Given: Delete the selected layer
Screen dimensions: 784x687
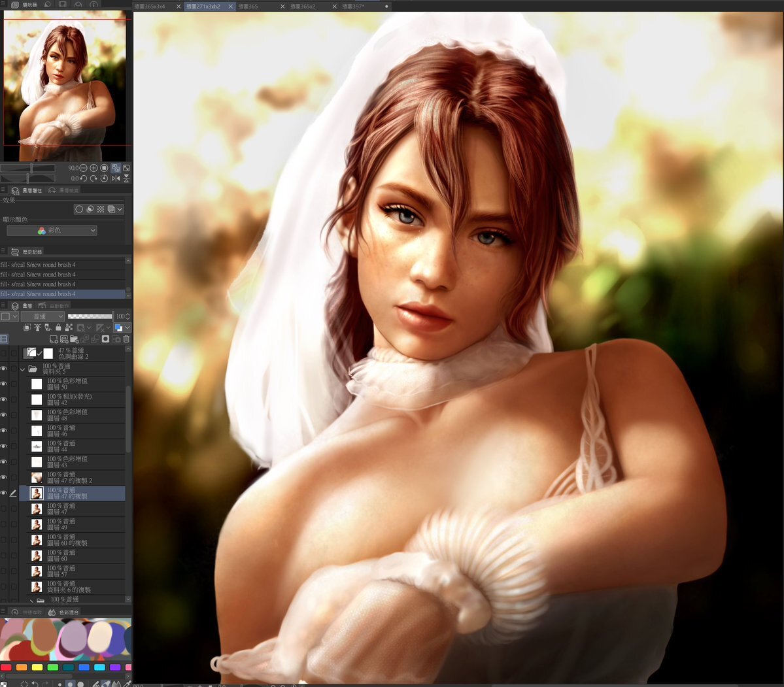Looking at the screenshot, I should 126,339.
